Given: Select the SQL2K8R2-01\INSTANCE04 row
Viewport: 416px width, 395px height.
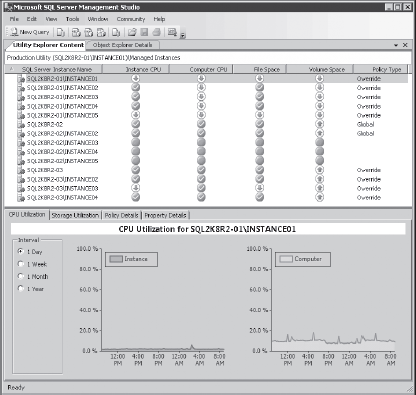Looking at the screenshot, I should 206,106.
